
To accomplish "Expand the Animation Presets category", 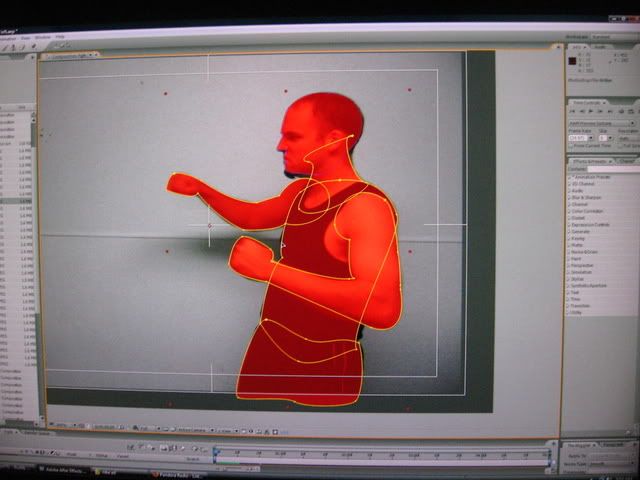I will (x=569, y=177).
